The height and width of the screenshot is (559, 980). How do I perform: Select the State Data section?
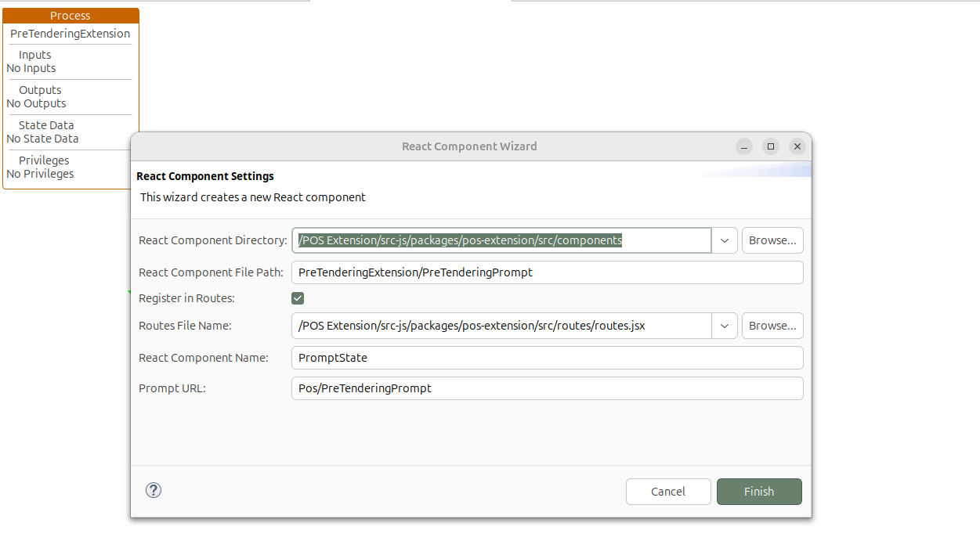pyautogui.click(x=45, y=124)
